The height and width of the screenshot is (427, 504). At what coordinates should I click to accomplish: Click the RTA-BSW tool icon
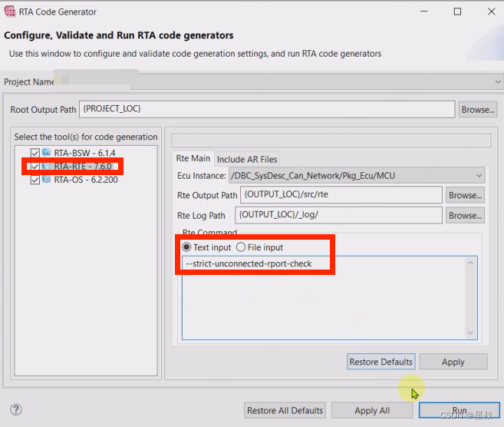(x=46, y=153)
